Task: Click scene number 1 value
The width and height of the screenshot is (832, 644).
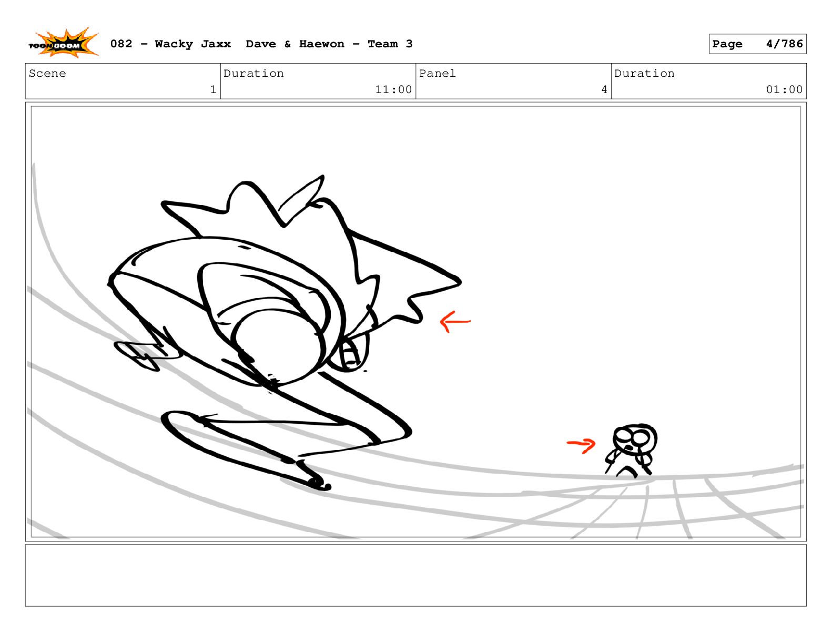Action: [213, 90]
